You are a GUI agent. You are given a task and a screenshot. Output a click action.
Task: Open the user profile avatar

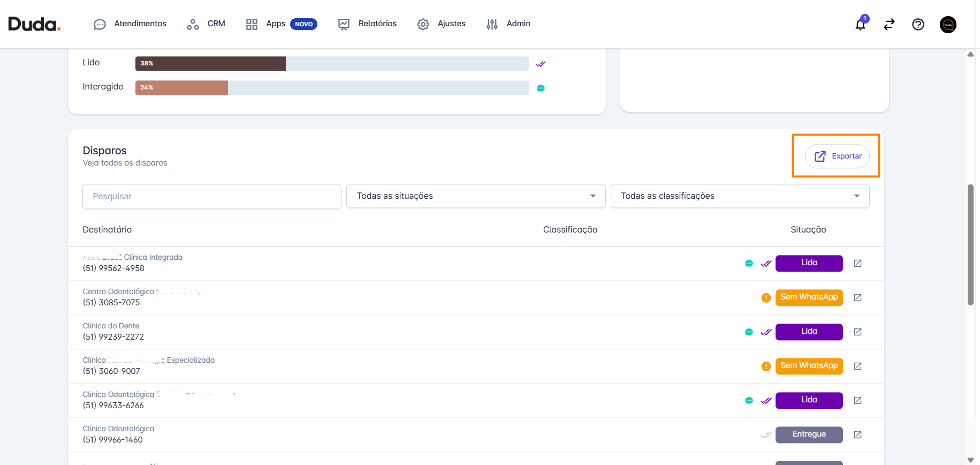point(948,25)
